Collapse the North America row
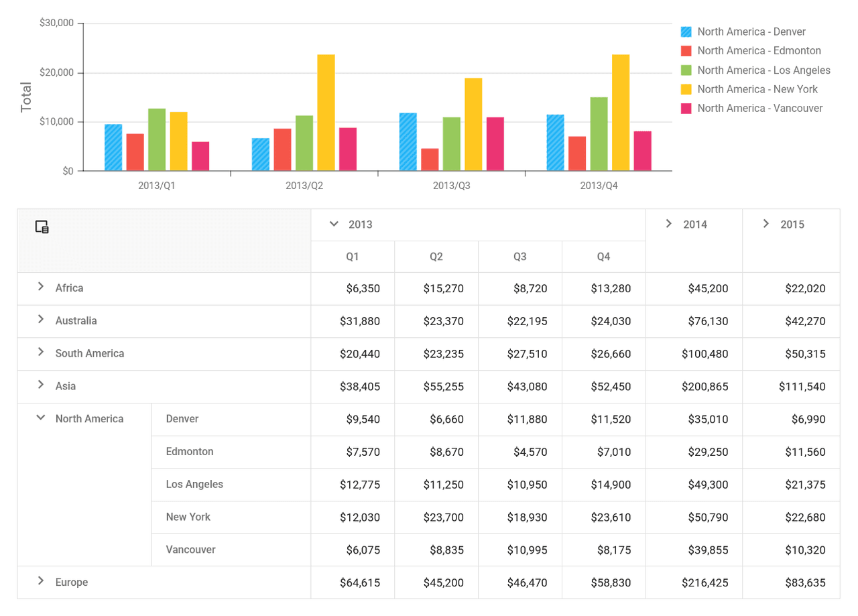 41,418
